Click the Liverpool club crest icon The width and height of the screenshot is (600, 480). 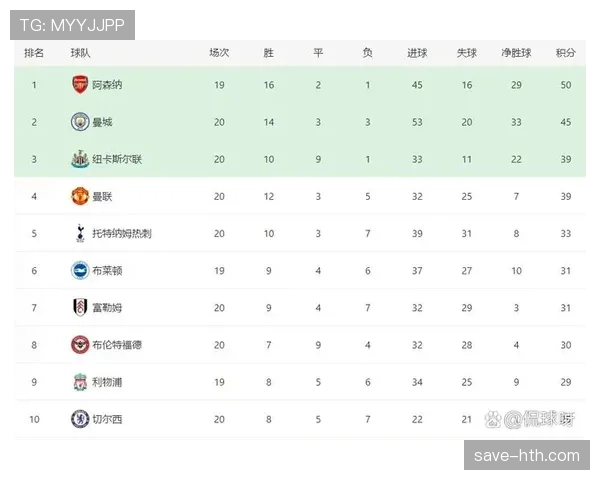coord(80,381)
